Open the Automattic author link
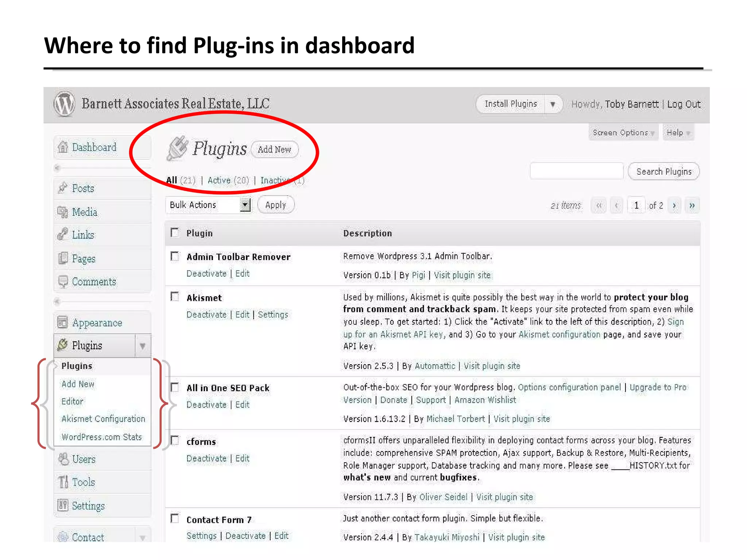Image resolution: width=747 pixels, height=560 pixels. [435, 366]
